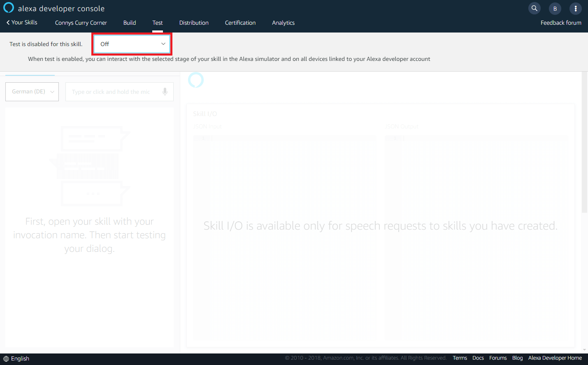Viewport: 588px width, 365px height.
Task: Switch to the Build tab
Action: pos(130,23)
